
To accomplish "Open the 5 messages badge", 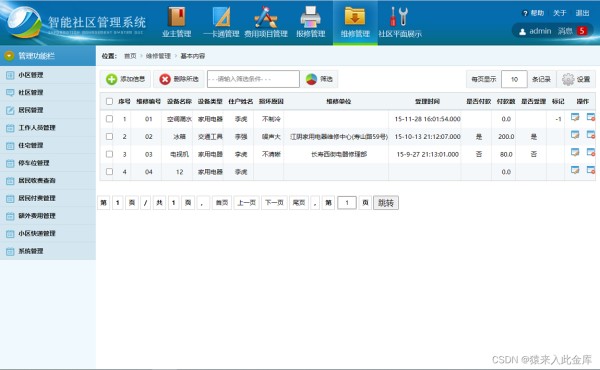I will pos(582,31).
